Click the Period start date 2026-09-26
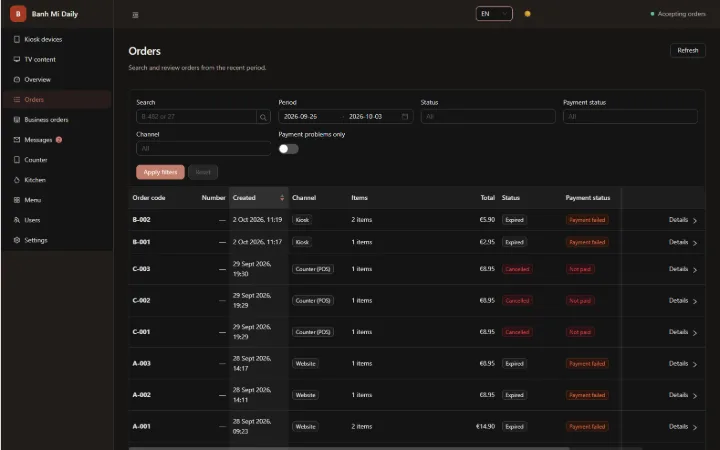720x450 pixels. (300, 117)
